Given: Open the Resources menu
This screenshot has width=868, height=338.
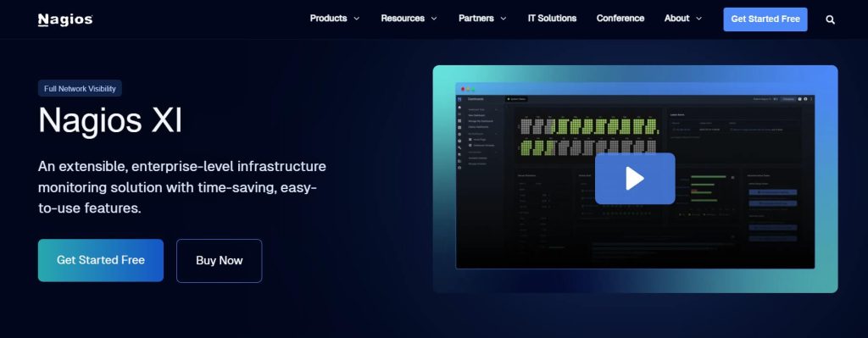Looking at the screenshot, I should click(403, 19).
